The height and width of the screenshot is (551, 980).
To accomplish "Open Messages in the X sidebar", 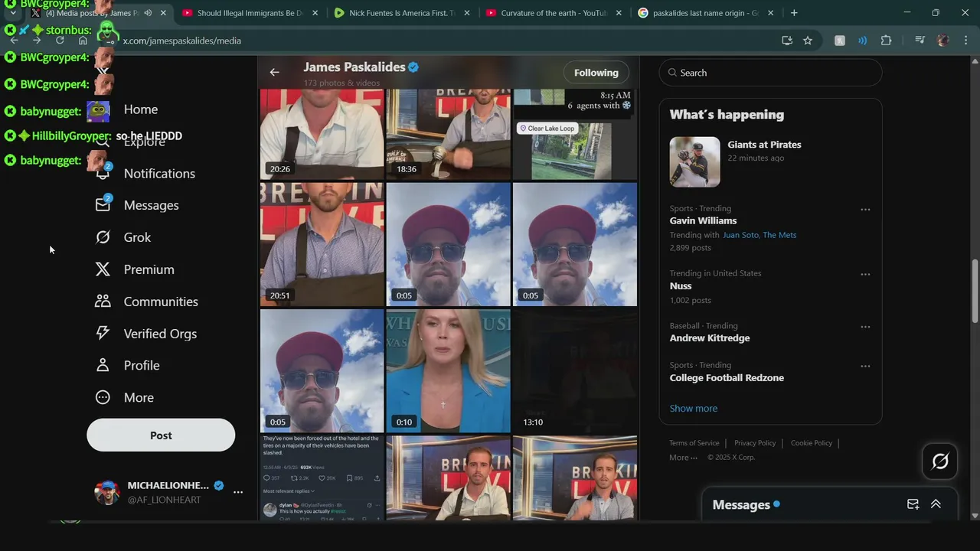I will [x=137, y=205].
